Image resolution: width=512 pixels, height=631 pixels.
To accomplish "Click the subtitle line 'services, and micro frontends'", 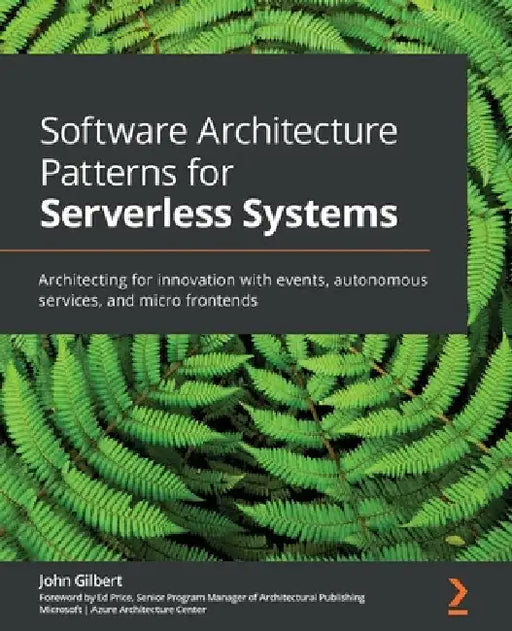I will click(x=148, y=301).
